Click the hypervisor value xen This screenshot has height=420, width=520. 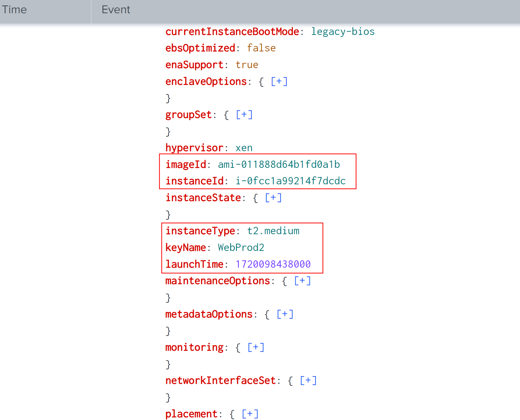[244, 148]
